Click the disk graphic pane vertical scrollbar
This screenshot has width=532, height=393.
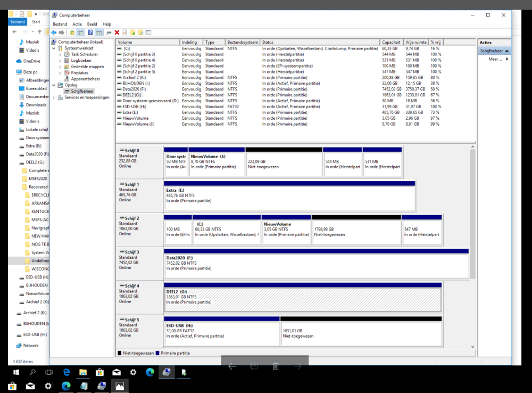[x=473, y=213]
